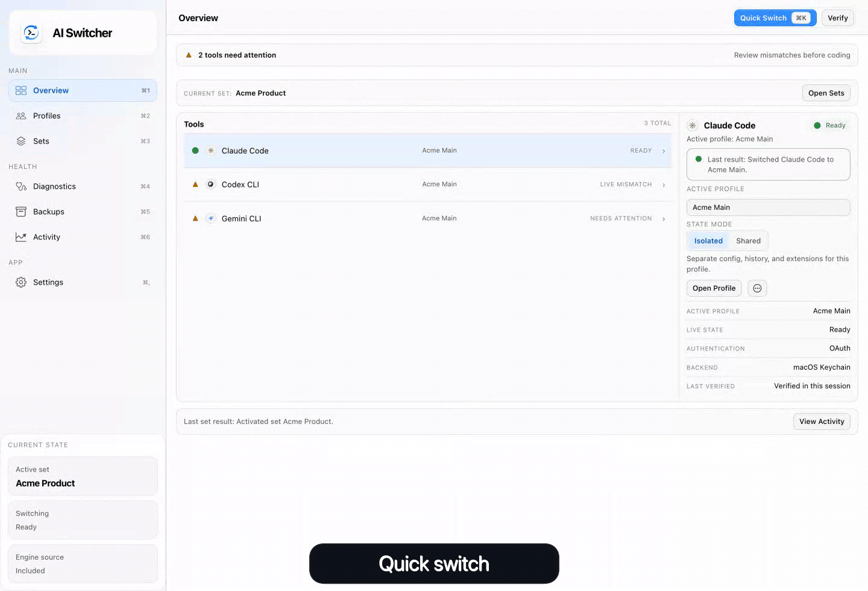Click the '3 TOTAL' tools count
Screen dimensions: 868x591
click(x=657, y=123)
